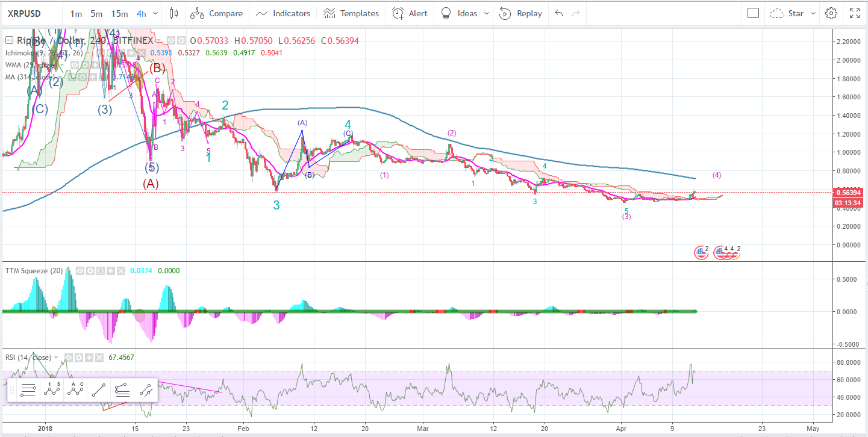This screenshot has height=437, width=868.
Task: Start bar Replay mode
Action: 521,13
